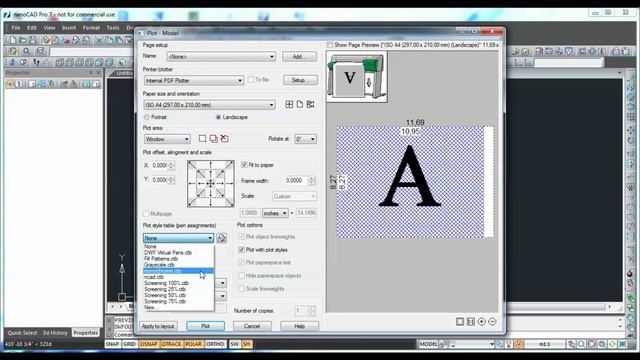Select Screening 50%.ctb in the list

178,295
